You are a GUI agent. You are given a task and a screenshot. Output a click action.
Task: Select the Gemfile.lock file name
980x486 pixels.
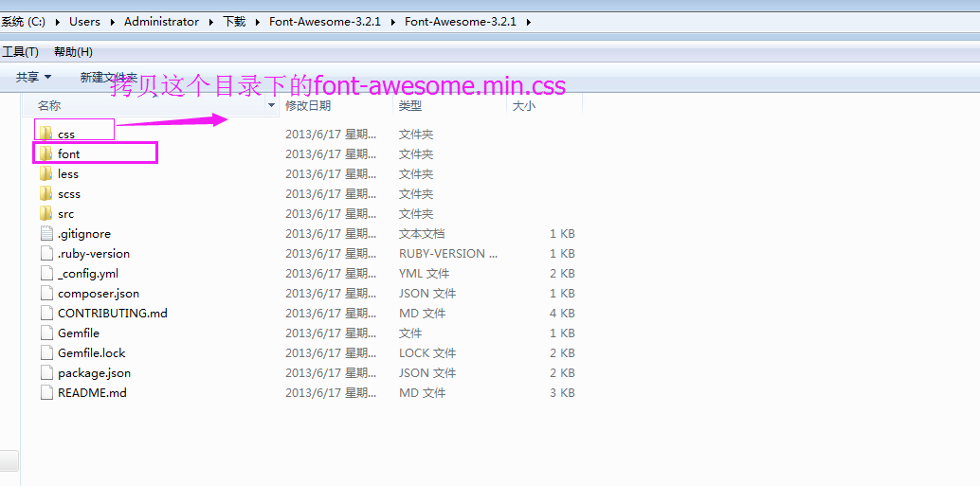click(92, 353)
